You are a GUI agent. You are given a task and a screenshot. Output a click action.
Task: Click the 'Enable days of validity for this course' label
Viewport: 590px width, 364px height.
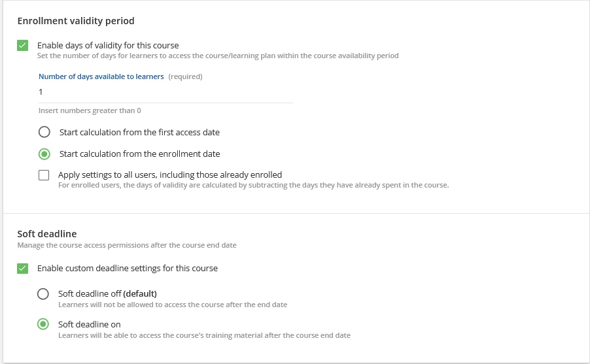(108, 46)
